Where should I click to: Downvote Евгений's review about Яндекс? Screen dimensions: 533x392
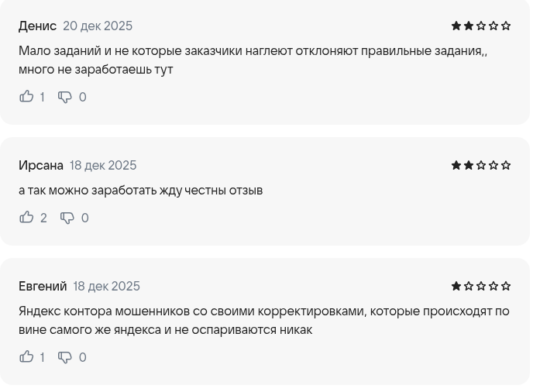point(65,357)
